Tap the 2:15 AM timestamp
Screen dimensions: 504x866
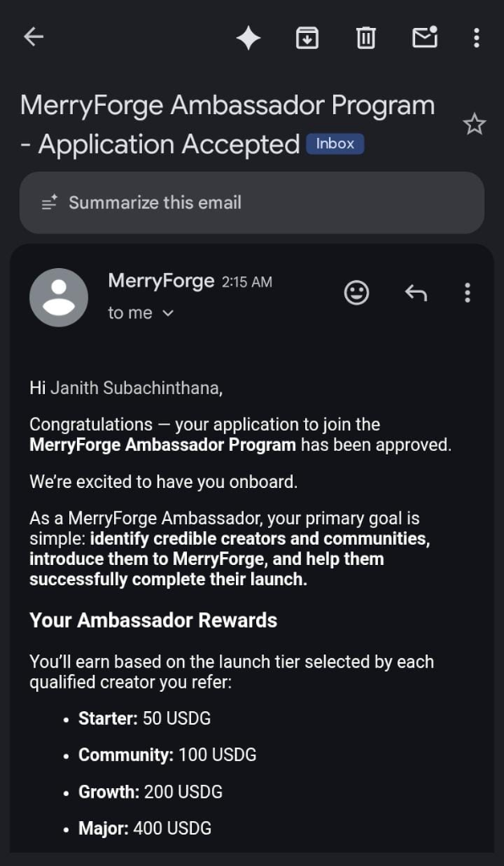(247, 282)
